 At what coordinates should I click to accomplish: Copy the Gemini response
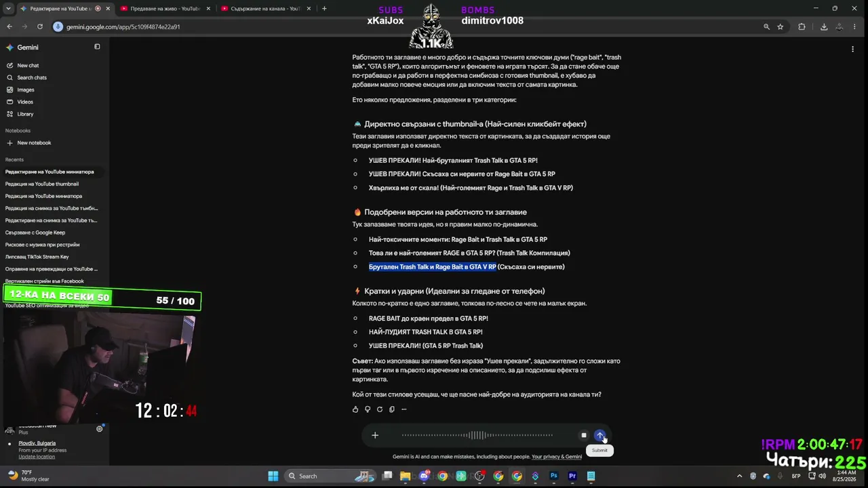pos(392,409)
